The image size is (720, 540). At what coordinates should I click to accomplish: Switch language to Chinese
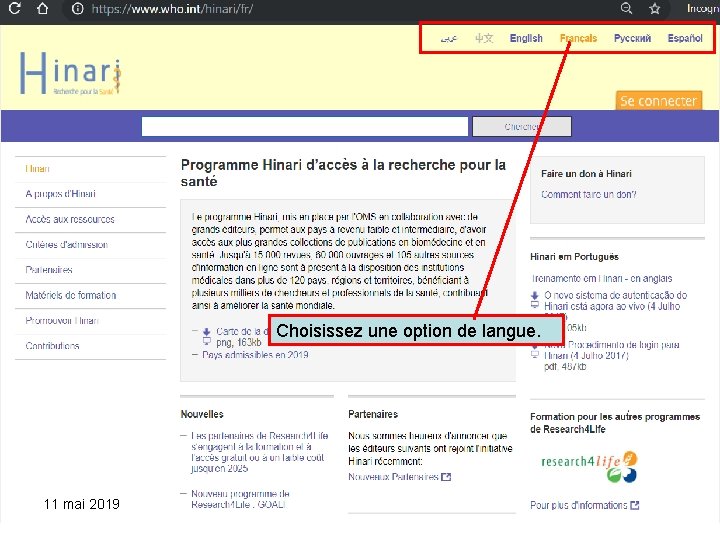(484, 38)
